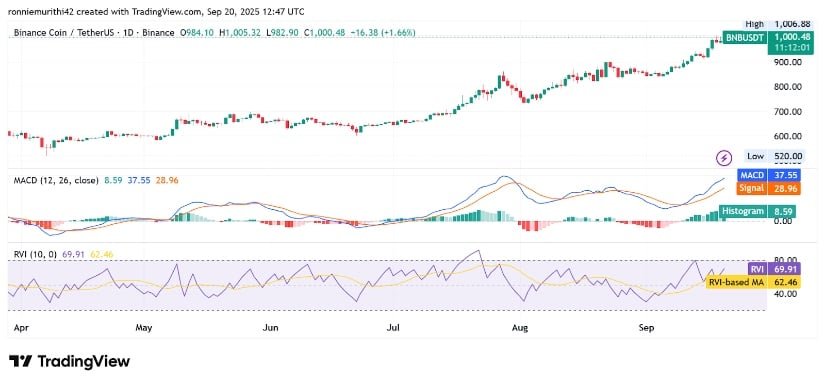This screenshot has height=384, width=825.
Task: Click the 600.00 price axis label
Action: (x=787, y=136)
